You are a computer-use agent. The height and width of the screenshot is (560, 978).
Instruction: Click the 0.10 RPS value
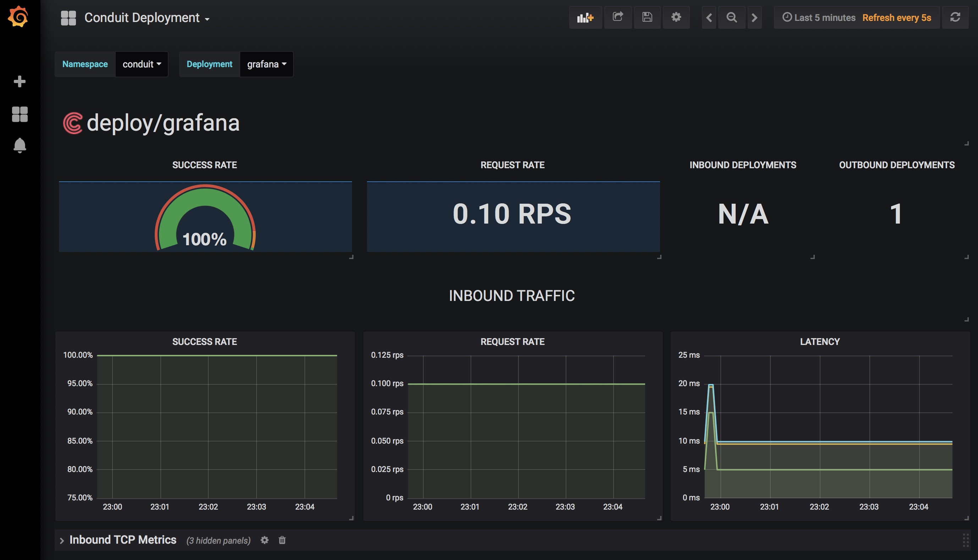point(512,214)
